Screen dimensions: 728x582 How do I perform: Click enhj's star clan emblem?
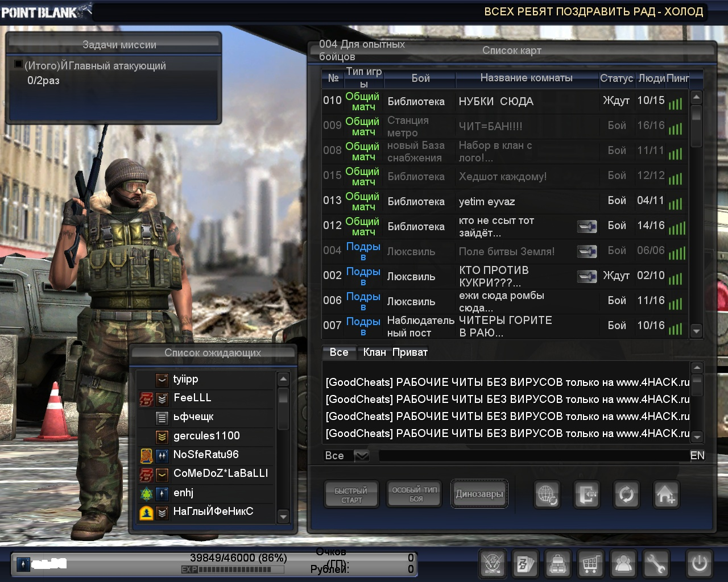coord(146,494)
